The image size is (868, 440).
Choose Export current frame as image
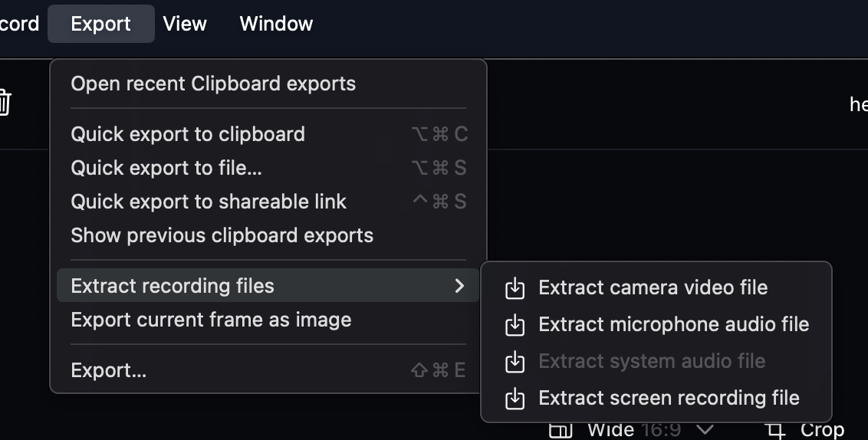(211, 320)
